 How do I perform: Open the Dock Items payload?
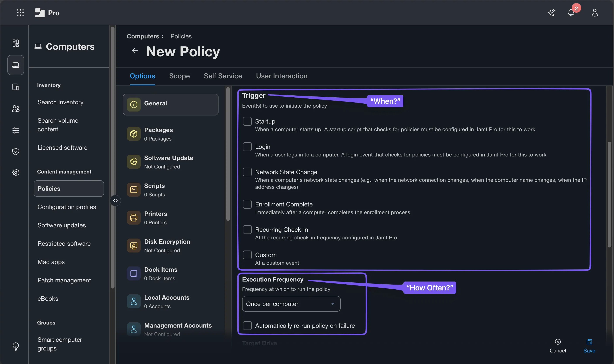(x=170, y=274)
